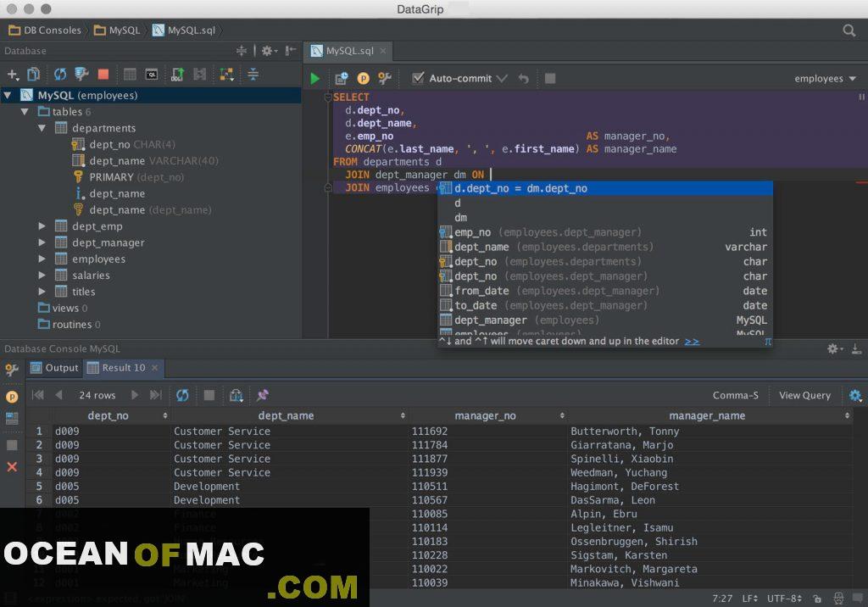Collapse the MySQL (employees) root node
The width and height of the screenshot is (868, 607).
click(x=8, y=95)
